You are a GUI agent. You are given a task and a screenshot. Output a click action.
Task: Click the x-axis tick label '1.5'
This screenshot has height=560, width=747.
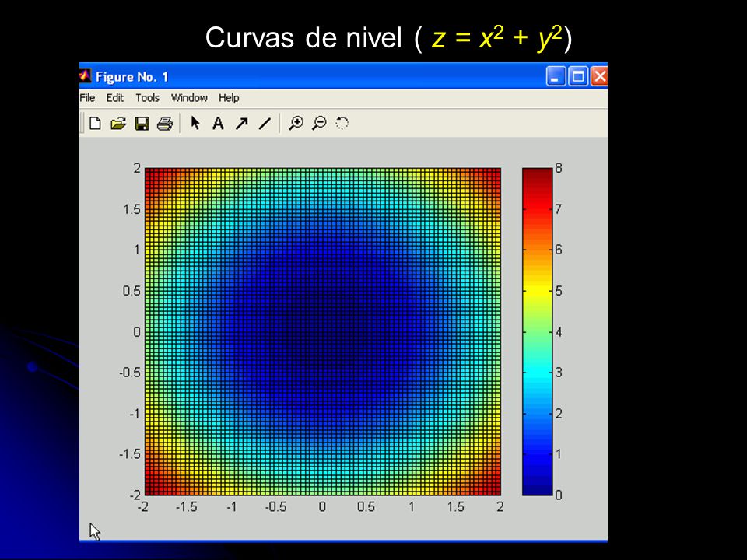tap(455, 507)
